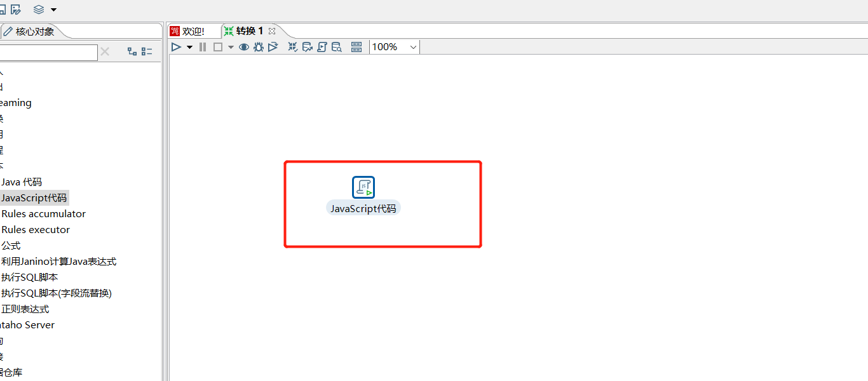Replay the transformation
Image resolution: width=868 pixels, height=381 pixels.
coord(273,47)
